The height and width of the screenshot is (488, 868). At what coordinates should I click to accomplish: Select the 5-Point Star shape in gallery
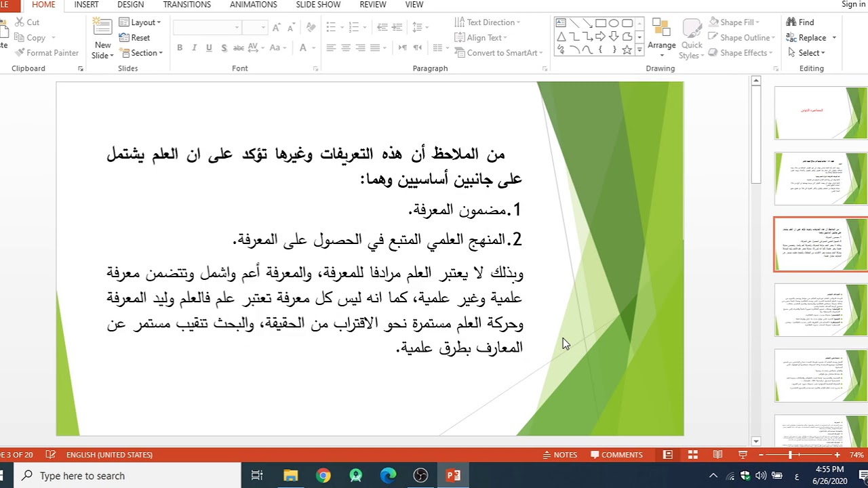tap(627, 50)
